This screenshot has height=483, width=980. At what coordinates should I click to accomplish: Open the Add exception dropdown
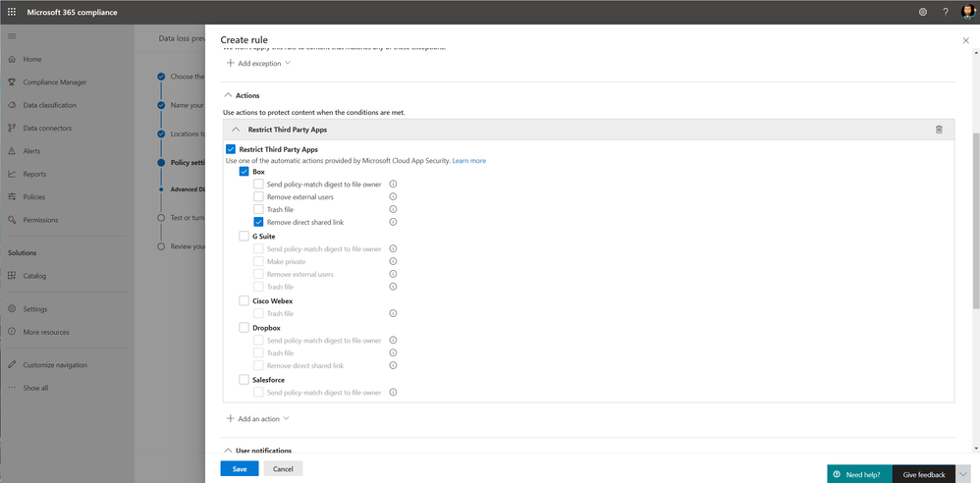click(x=259, y=63)
